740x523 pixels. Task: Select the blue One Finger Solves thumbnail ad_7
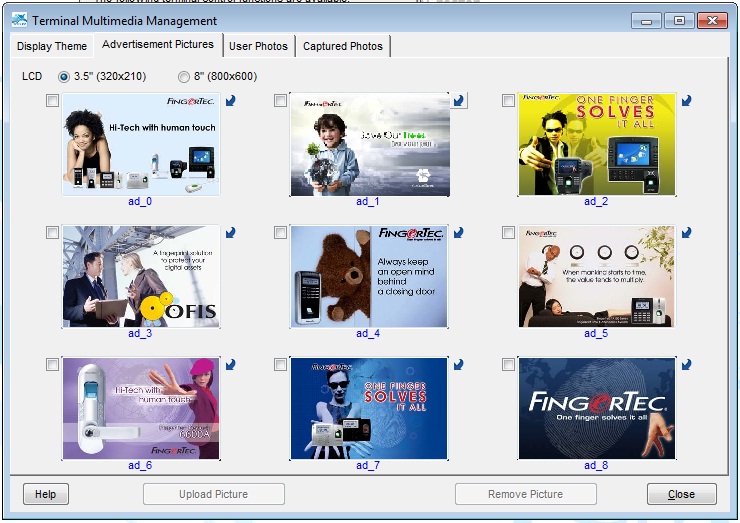coord(369,409)
